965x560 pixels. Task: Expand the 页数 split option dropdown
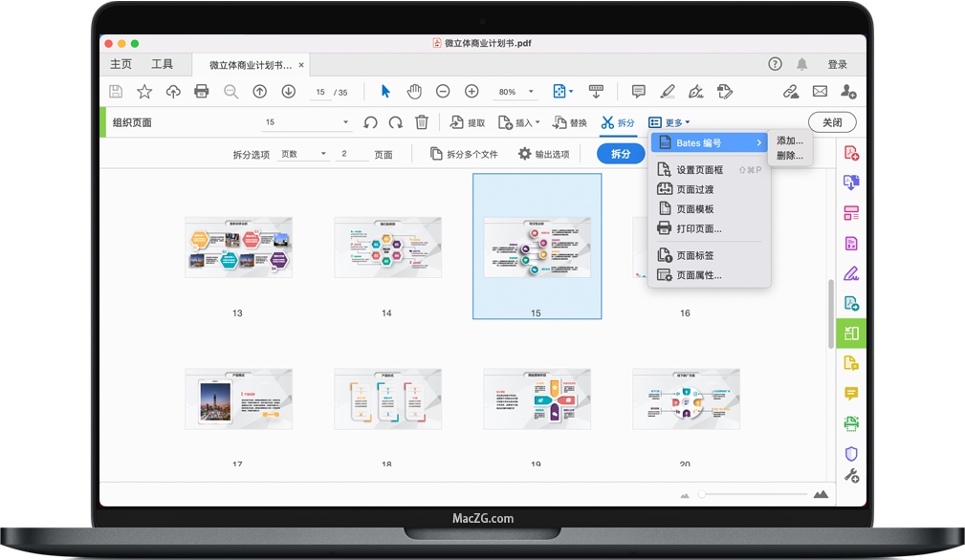(x=303, y=154)
